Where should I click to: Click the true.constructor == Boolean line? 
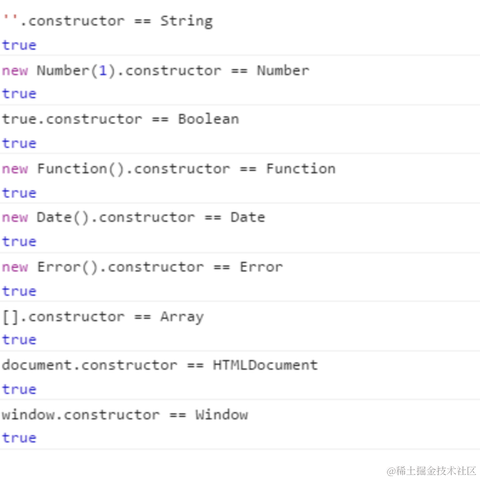click(121, 119)
